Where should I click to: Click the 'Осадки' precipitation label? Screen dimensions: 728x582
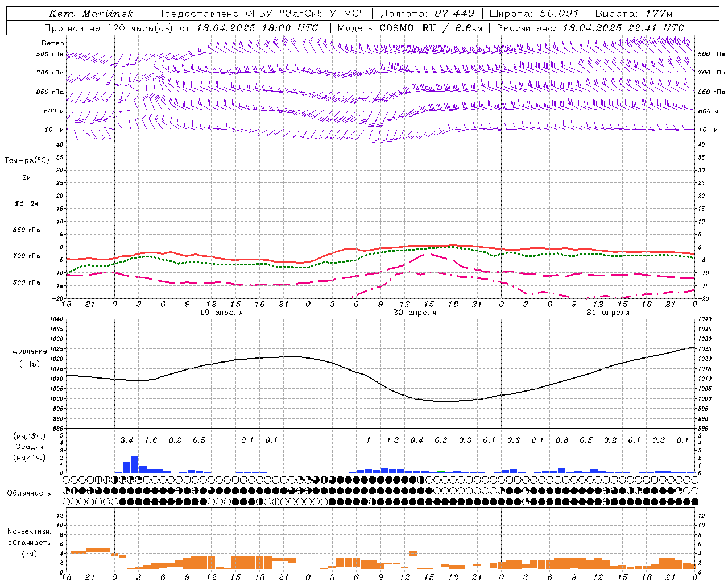30,447
